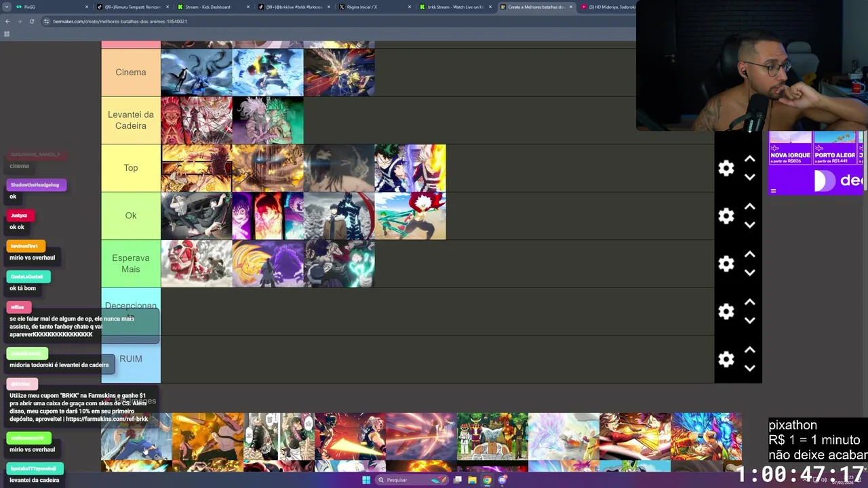The height and width of the screenshot is (488, 868).
Task: Open settings gear for the Top tier row
Action: 726,168
